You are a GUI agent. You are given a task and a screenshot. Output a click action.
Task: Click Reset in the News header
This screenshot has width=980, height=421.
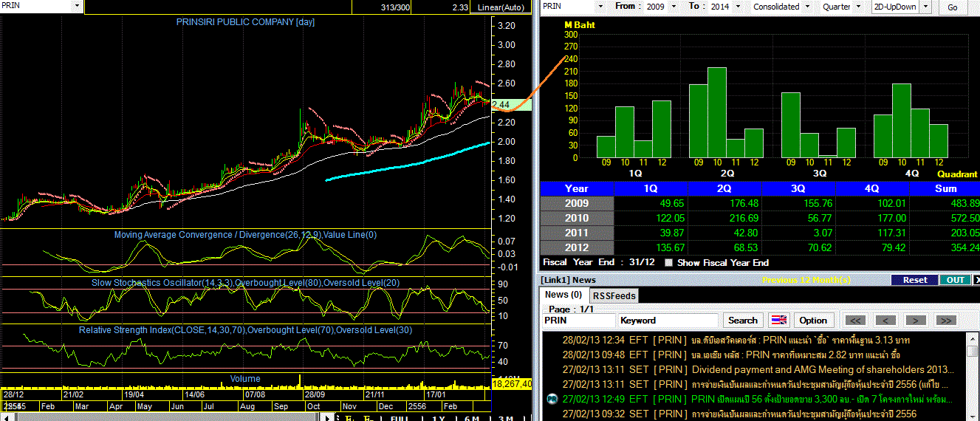pyautogui.click(x=914, y=280)
